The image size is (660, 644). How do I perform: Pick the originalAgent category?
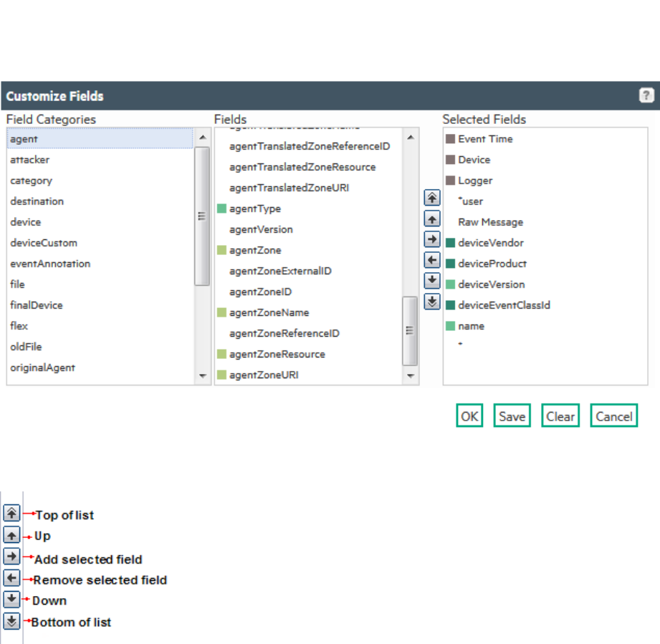[x=100, y=367]
